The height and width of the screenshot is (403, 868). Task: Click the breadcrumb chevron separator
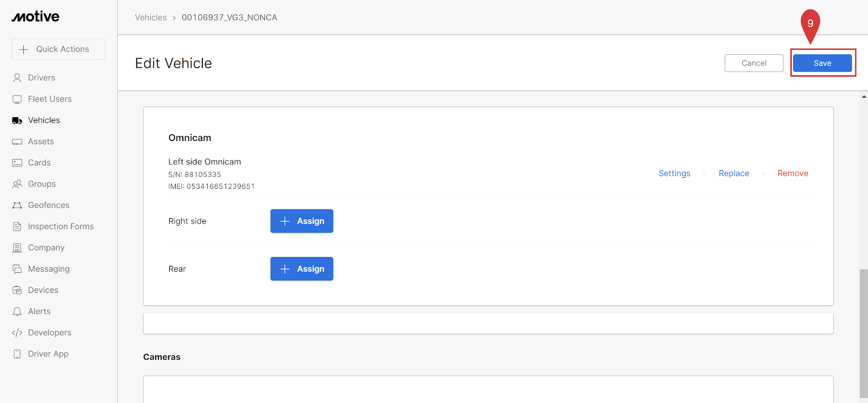[x=174, y=18]
